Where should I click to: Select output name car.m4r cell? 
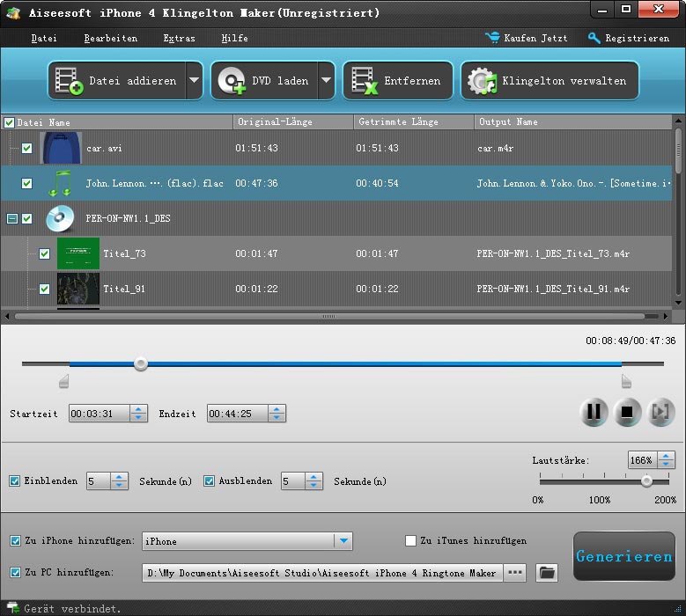[x=495, y=148]
